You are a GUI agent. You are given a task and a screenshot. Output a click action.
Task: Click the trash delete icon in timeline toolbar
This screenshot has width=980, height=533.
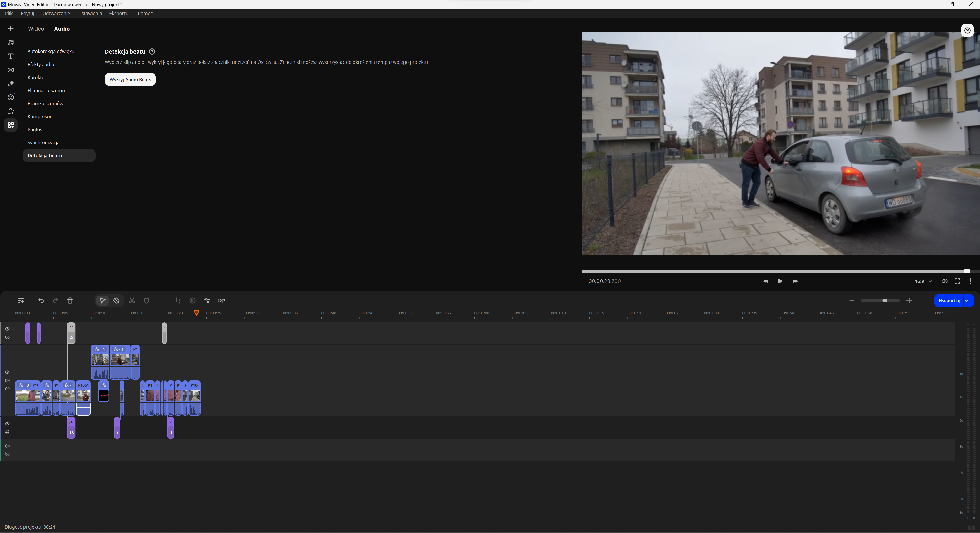click(70, 301)
